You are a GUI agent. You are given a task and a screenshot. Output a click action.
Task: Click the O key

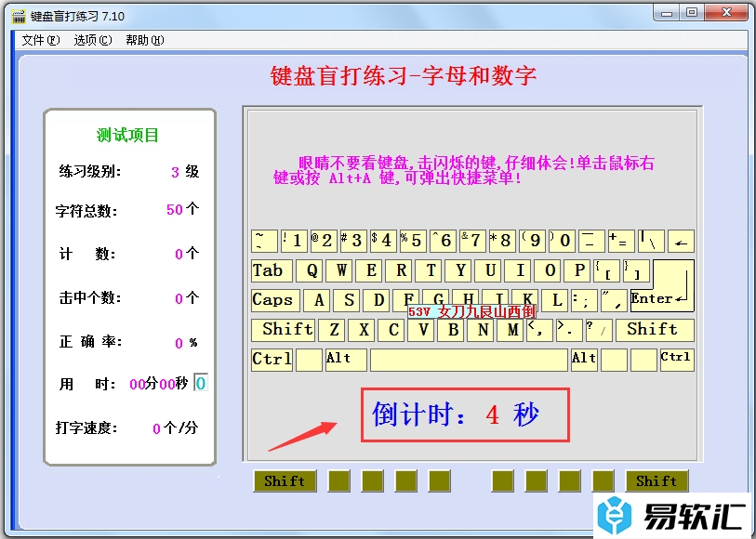click(x=548, y=270)
